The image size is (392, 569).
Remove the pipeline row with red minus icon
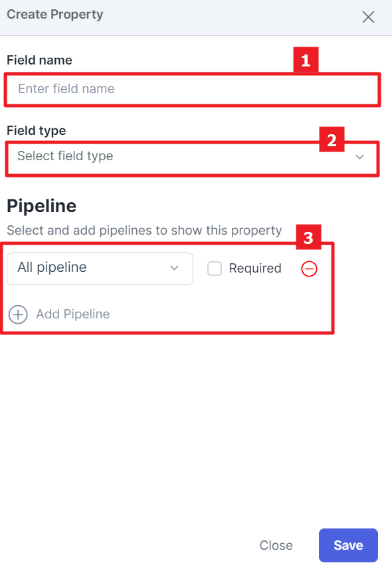click(310, 269)
